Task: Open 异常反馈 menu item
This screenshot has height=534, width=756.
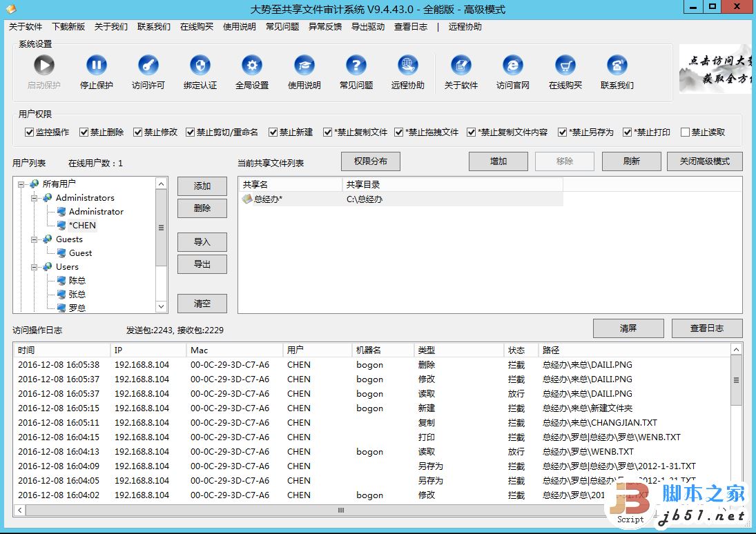Action: point(325,27)
